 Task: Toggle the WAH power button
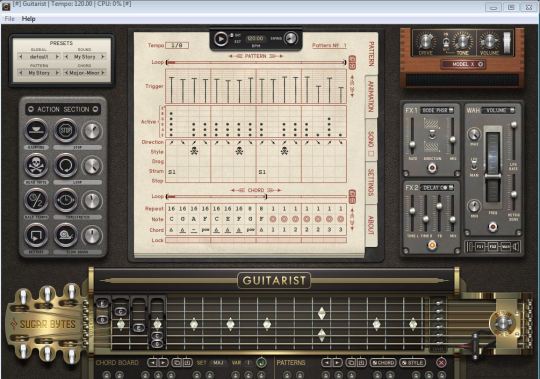click(x=493, y=227)
